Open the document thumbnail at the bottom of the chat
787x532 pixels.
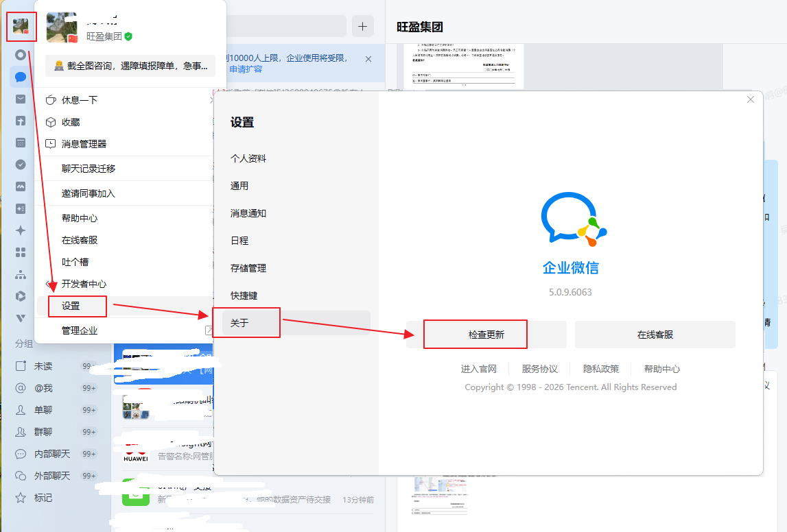pyautogui.click(x=441, y=495)
